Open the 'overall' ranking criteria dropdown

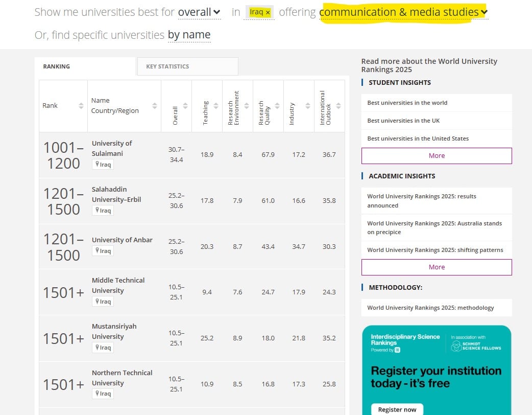[199, 12]
